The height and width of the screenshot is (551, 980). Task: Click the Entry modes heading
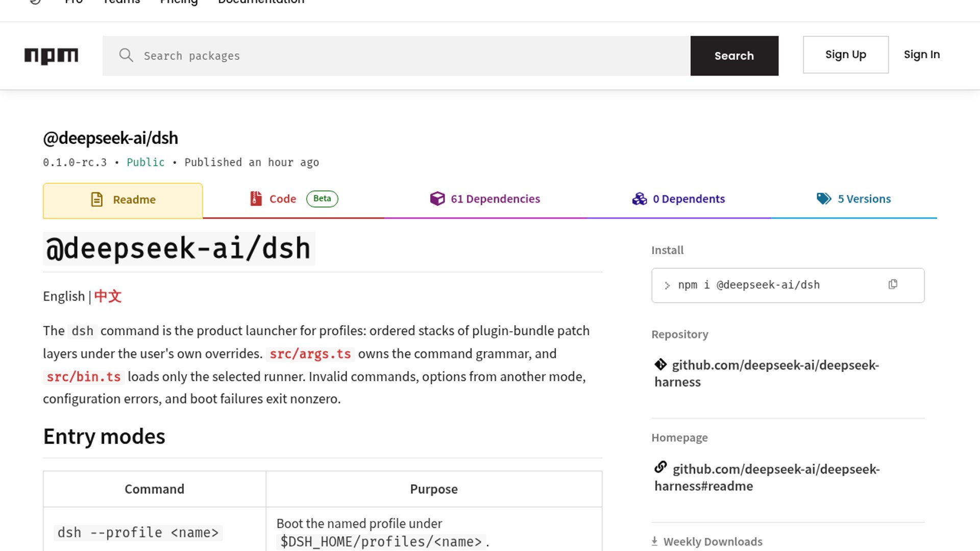pos(104,437)
